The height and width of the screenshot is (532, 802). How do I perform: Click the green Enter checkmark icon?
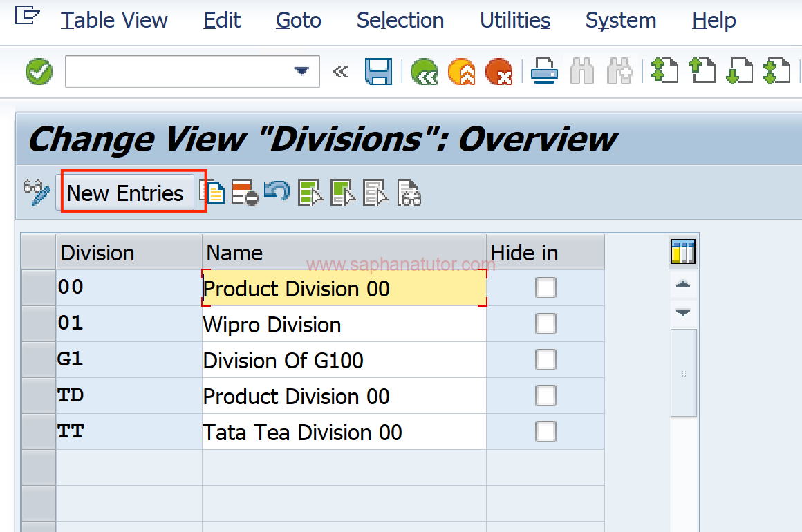(x=39, y=72)
